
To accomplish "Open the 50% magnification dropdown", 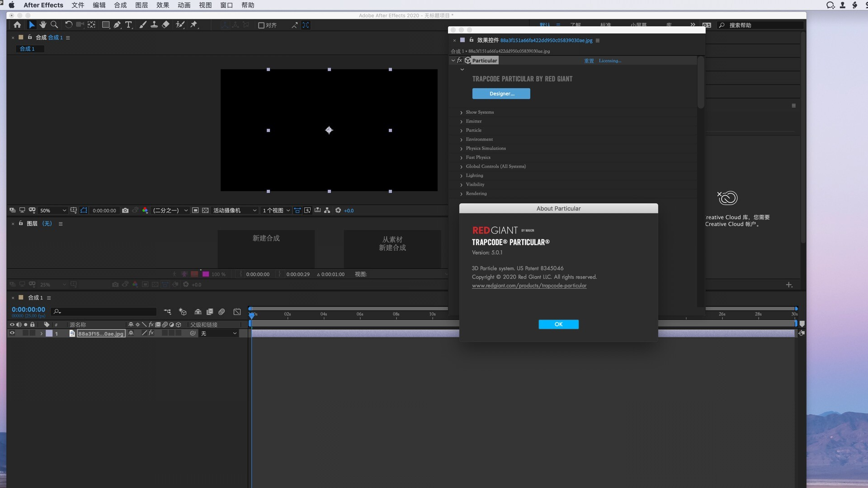I will (52, 210).
